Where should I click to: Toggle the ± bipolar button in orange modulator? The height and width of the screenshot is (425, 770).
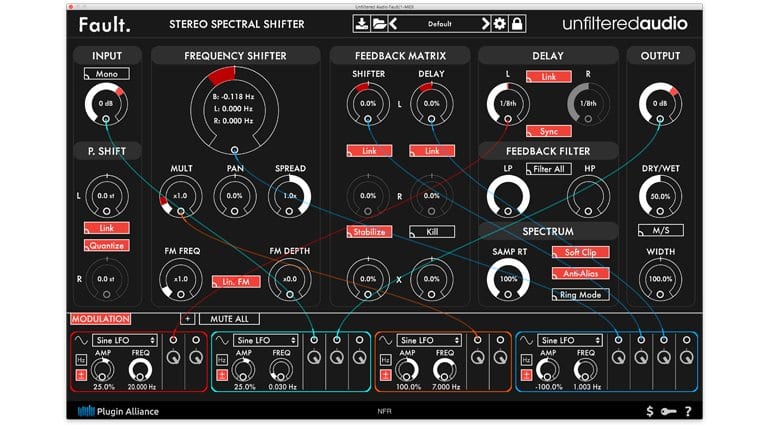click(x=385, y=375)
